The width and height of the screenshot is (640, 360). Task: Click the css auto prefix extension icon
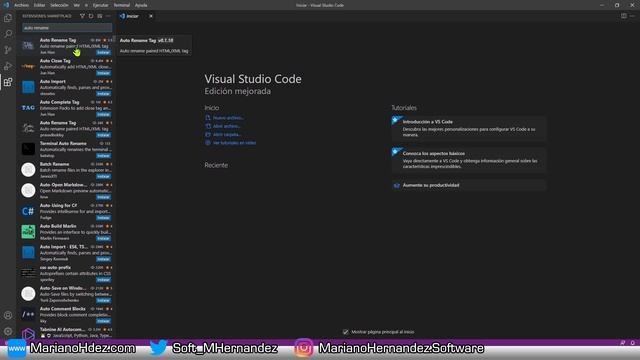pos(28,273)
